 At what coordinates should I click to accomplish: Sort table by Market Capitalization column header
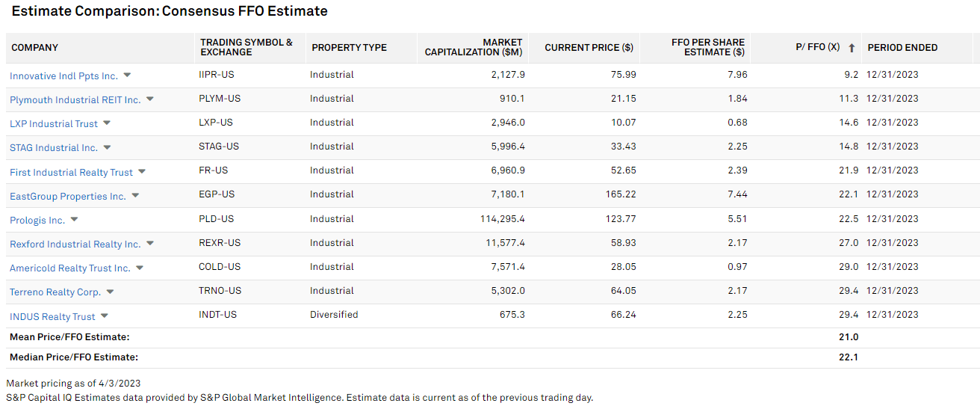[474, 47]
